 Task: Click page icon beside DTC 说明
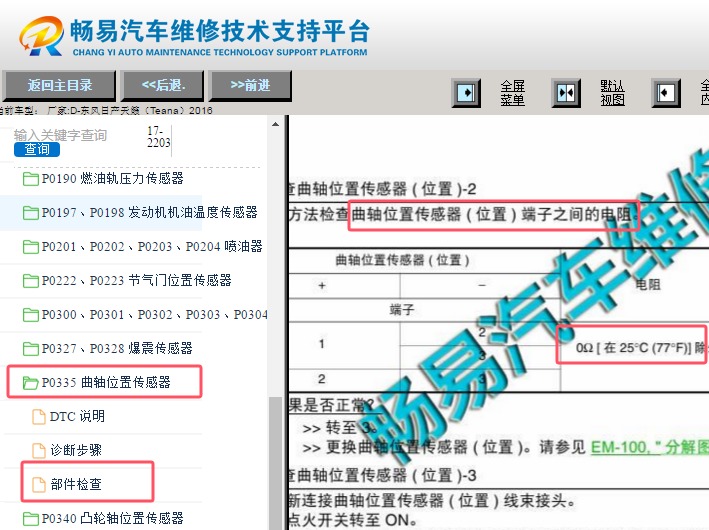39,416
